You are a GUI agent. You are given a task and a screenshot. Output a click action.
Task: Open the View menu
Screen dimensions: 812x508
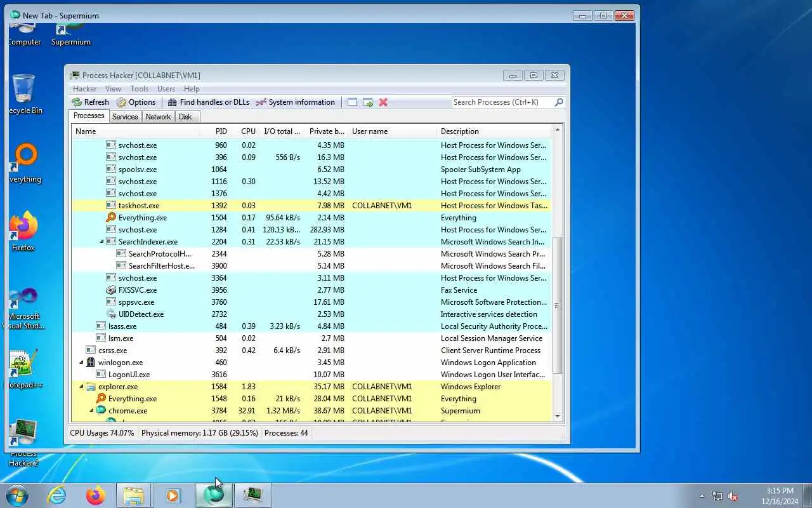[x=113, y=89]
